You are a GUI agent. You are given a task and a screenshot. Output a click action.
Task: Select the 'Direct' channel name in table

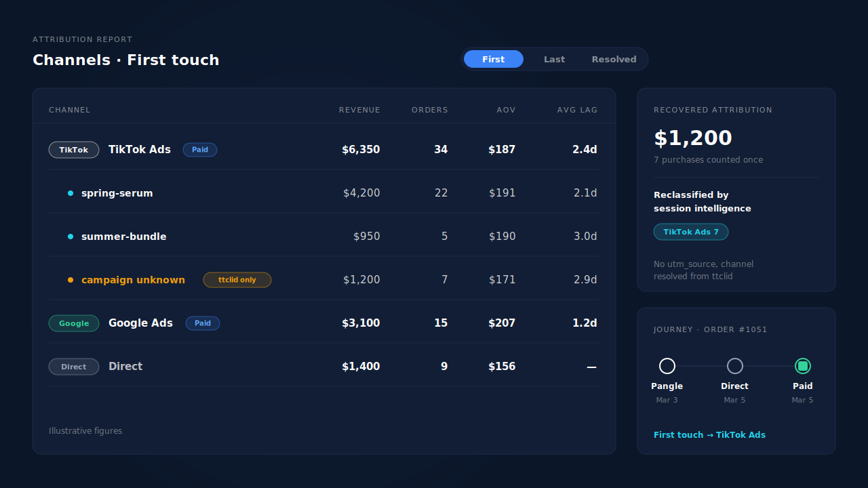click(x=125, y=367)
